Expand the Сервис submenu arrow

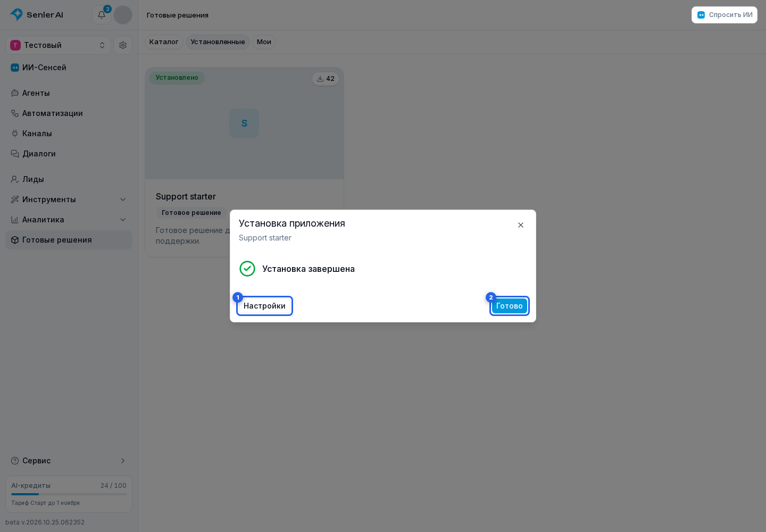click(123, 461)
